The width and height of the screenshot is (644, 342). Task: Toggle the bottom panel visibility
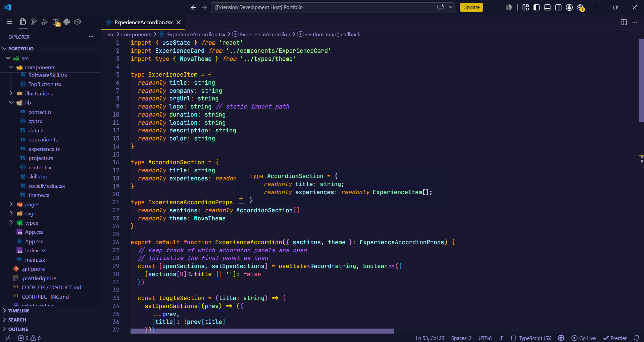(x=547, y=7)
